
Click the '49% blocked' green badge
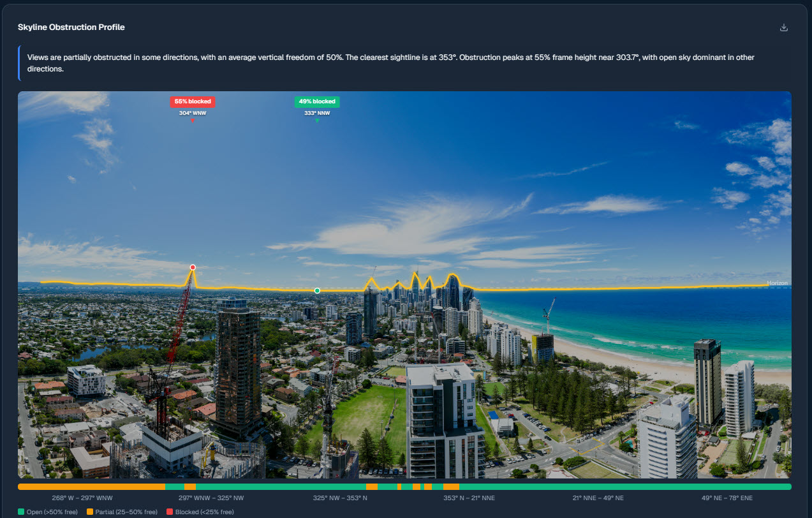317,101
